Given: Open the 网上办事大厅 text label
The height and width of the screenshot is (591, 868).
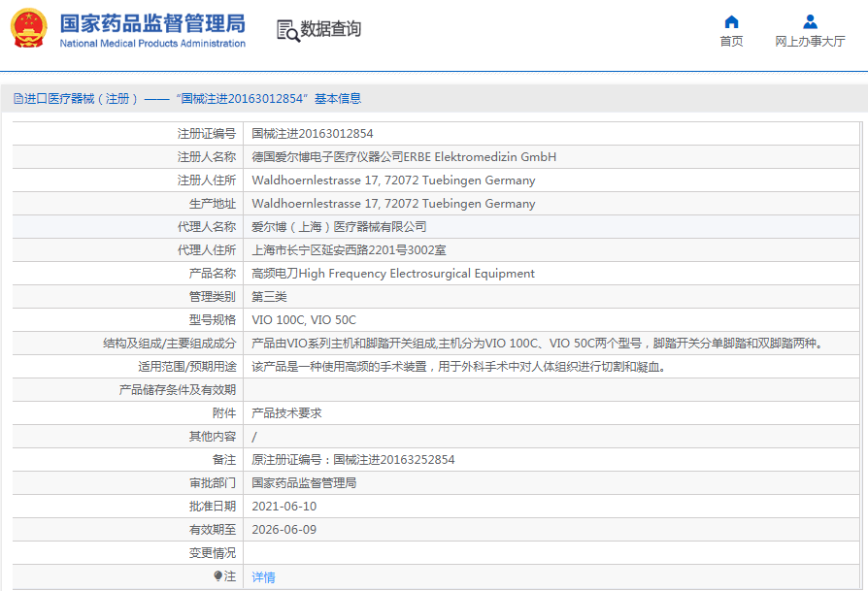Looking at the screenshot, I should [x=810, y=41].
